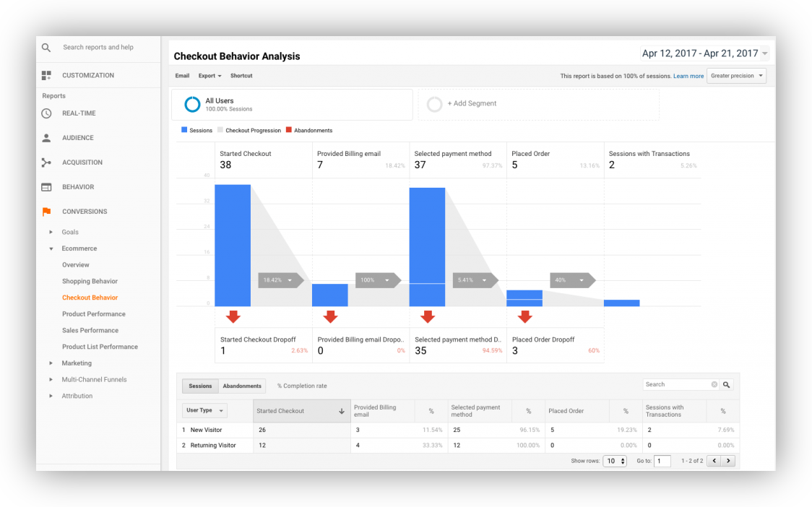Image resolution: width=812 pixels, height=507 pixels.
Task: Expand the Goals tree item
Action: 51,232
